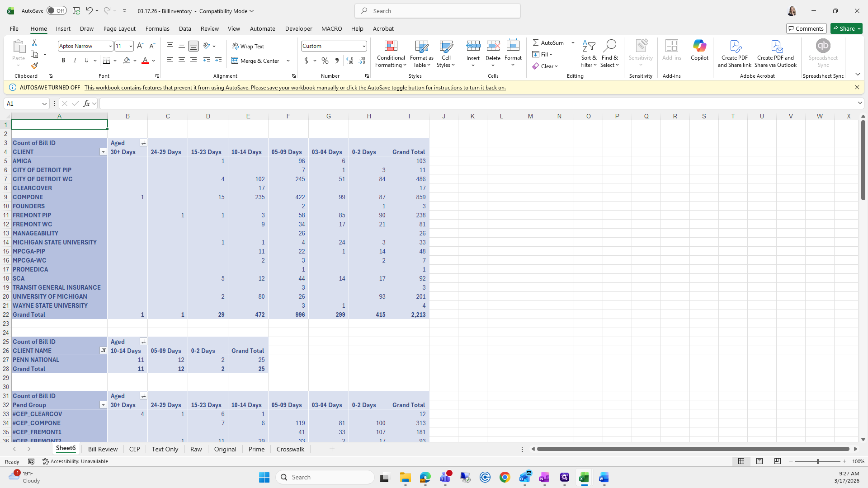Click the Format Painter brush icon
This screenshot has width=868, height=488.
[x=34, y=66]
